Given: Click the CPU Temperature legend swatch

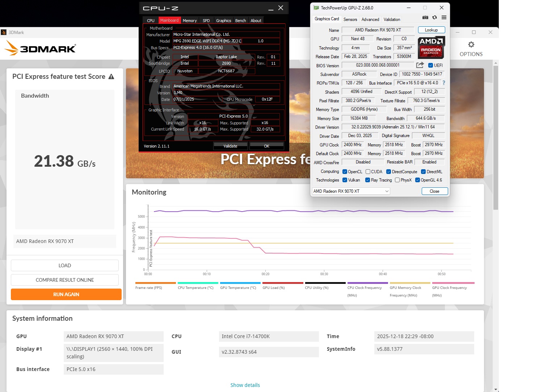Looking at the screenshot, I should (x=198, y=283).
